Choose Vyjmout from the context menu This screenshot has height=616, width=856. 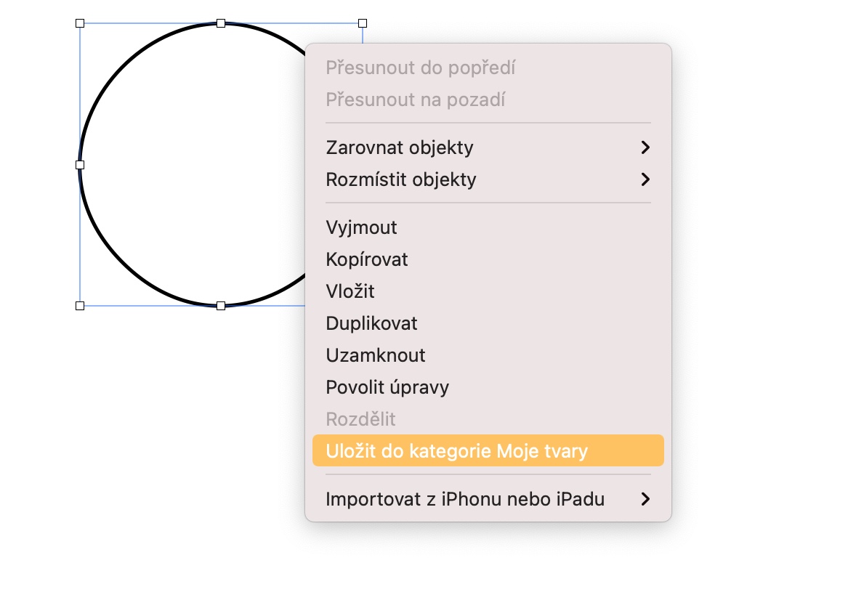point(362,227)
